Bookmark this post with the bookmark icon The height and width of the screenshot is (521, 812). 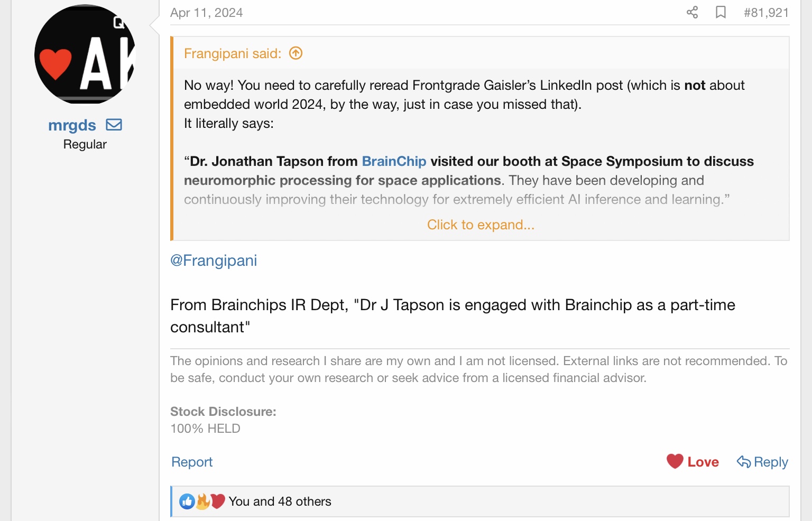[x=721, y=12]
